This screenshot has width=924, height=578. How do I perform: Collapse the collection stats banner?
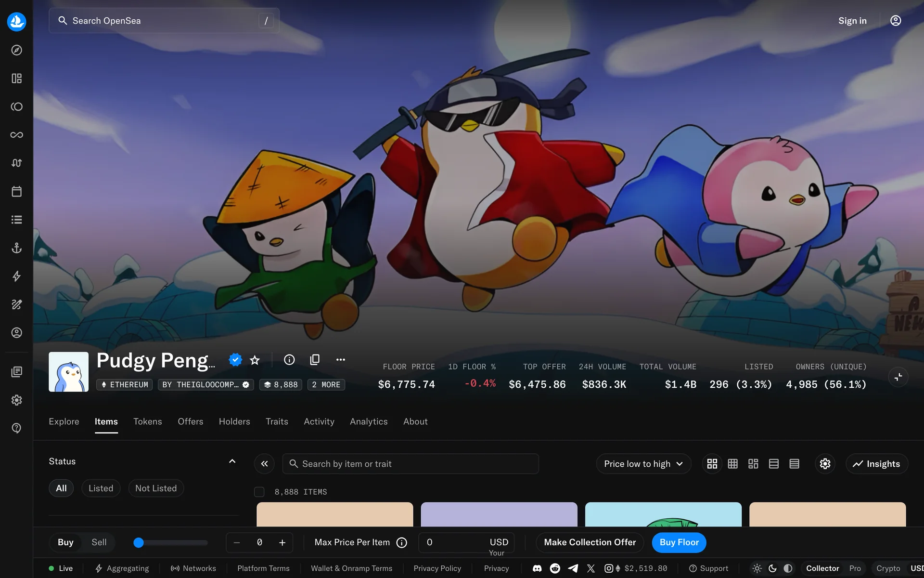point(898,377)
